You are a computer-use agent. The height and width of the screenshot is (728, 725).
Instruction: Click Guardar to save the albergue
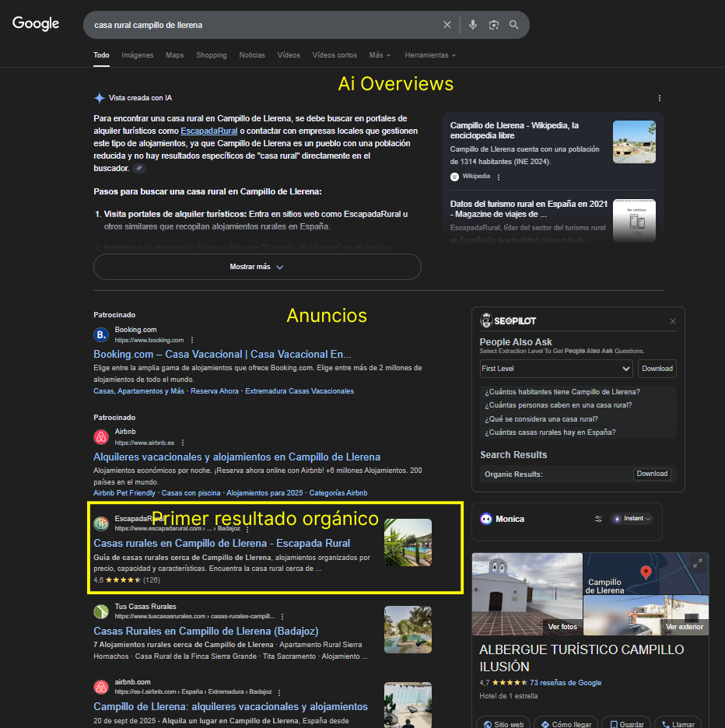point(626,724)
